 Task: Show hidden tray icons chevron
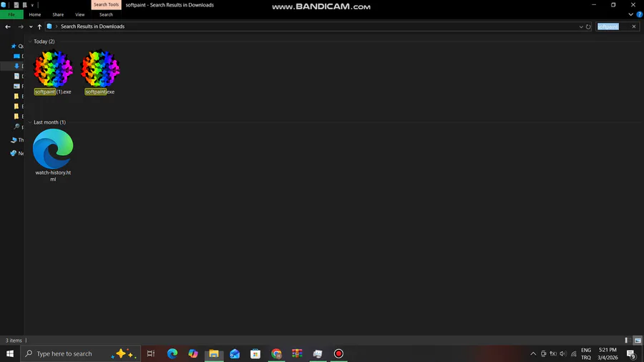[533, 353]
